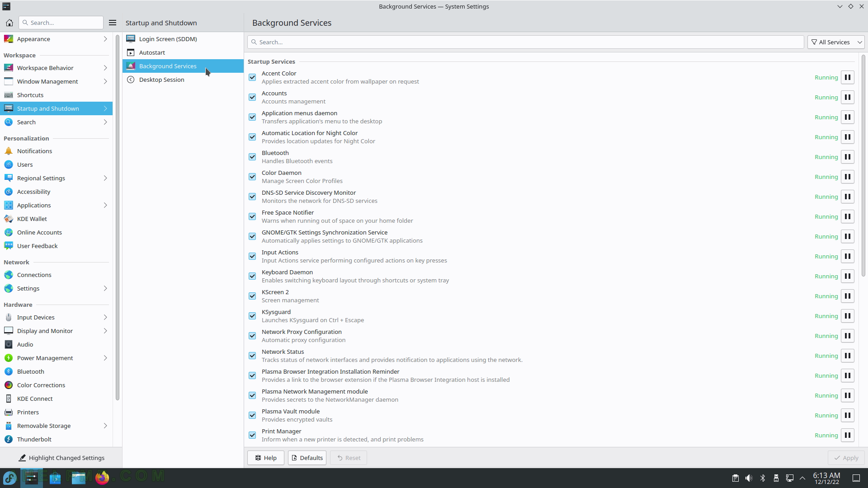Screen dimensions: 868x488
Task: Open Color Corrections icon
Action: 9,385
